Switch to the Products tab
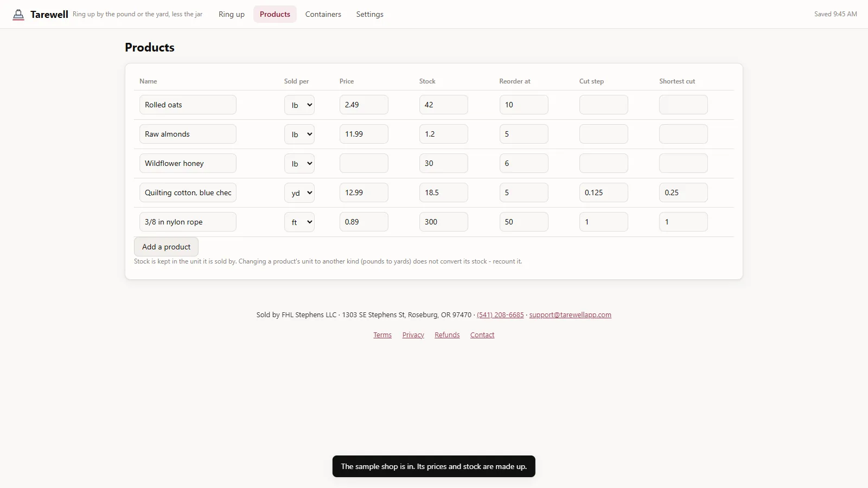 pos(275,14)
